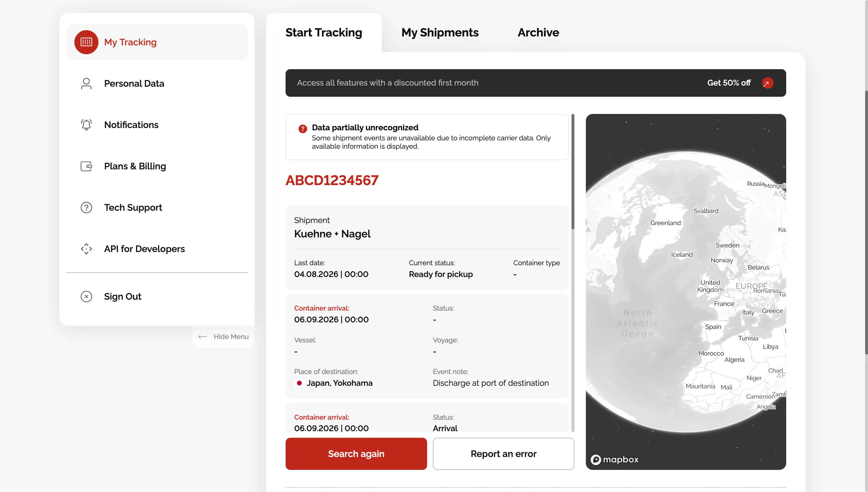This screenshot has width=868, height=492.
Task: Click the red dot next to Japan, Yokohama
Action: click(299, 383)
